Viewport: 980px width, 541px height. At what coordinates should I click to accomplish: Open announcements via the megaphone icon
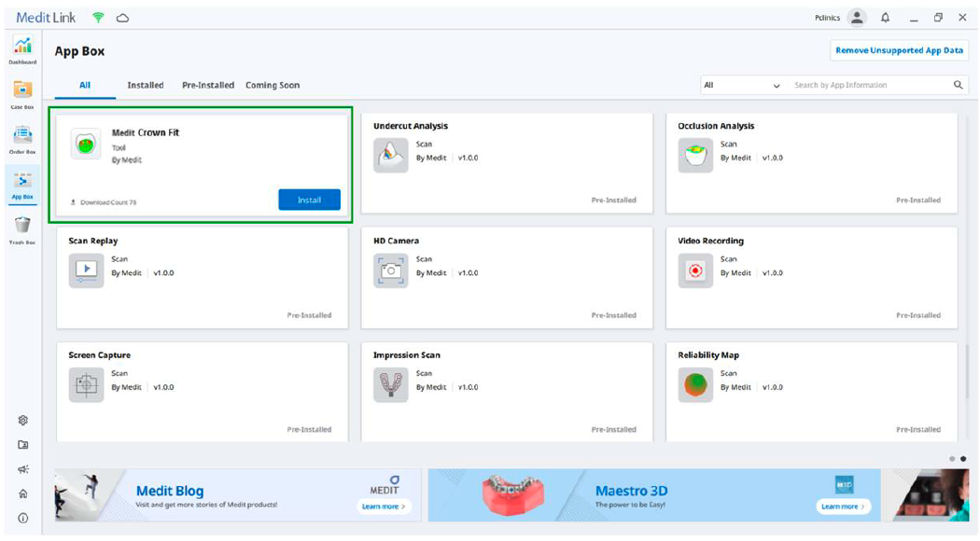pyautogui.click(x=23, y=469)
